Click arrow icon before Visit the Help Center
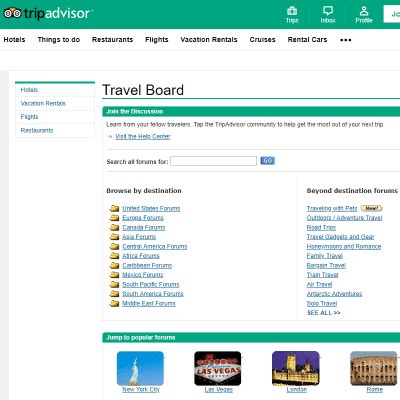The image size is (400, 400). pyautogui.click(x=110, y=137)
